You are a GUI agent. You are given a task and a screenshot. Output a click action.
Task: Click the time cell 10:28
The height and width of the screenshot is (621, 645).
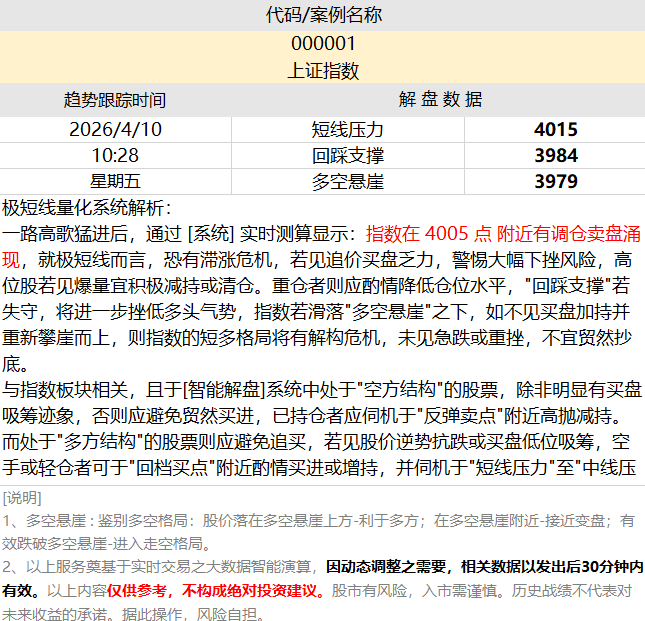coord(115,155)
